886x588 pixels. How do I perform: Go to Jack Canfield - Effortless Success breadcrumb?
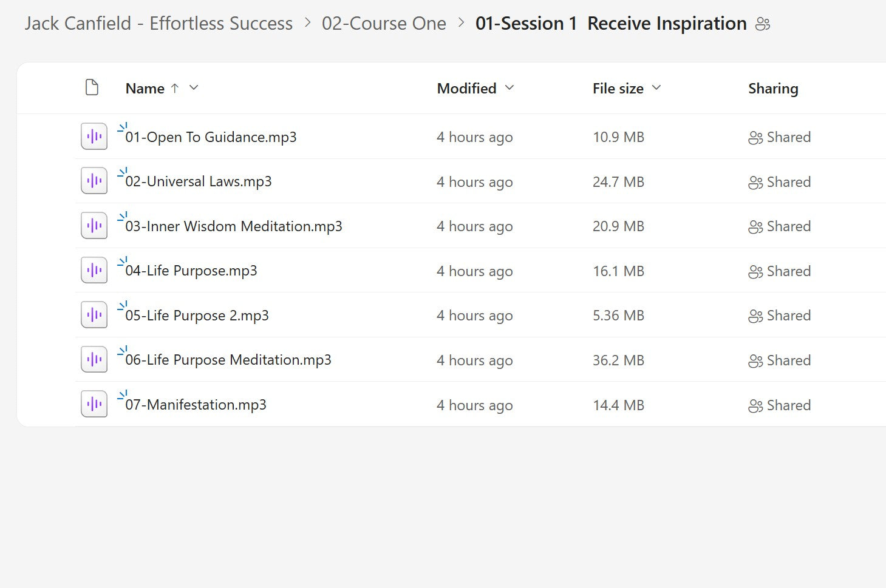158,23
